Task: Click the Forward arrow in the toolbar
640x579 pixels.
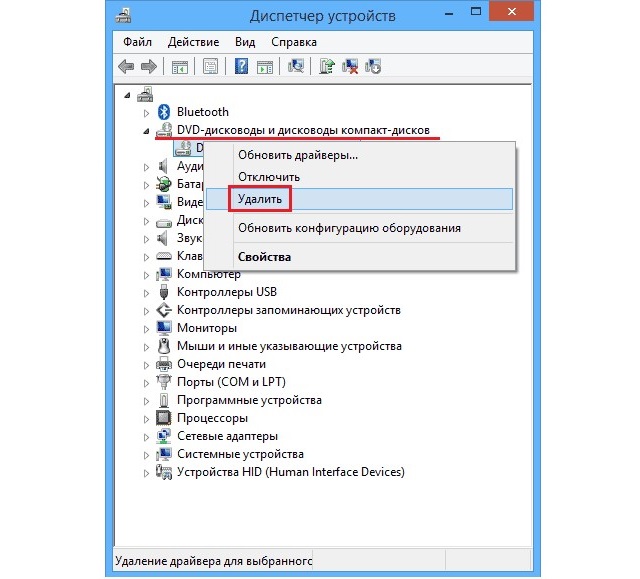Action: pos(149,67)
